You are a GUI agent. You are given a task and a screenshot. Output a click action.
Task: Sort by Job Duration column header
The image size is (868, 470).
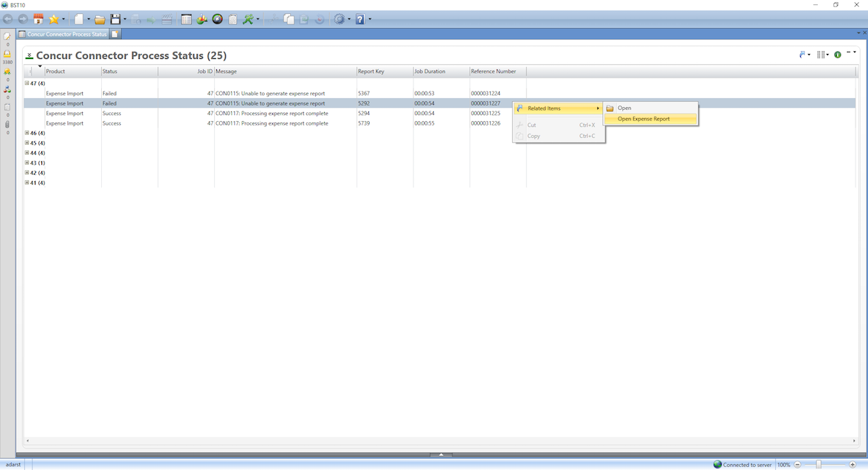click(441, 72)
